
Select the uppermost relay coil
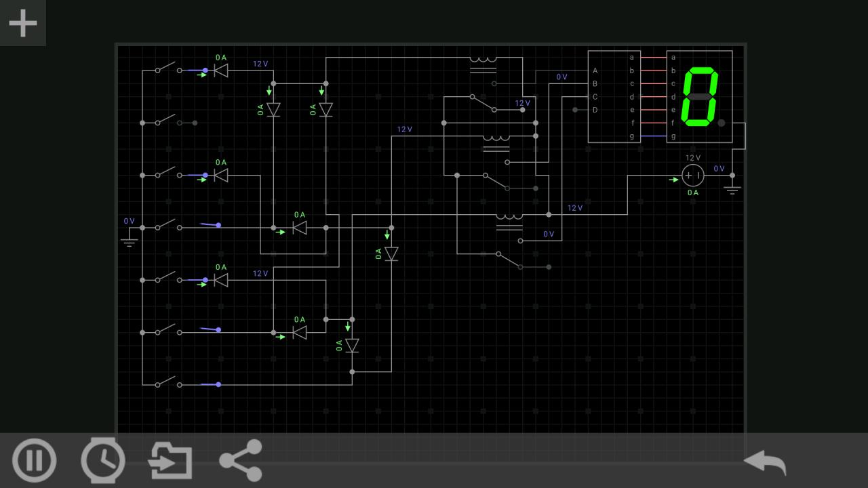tap(483, 63)
